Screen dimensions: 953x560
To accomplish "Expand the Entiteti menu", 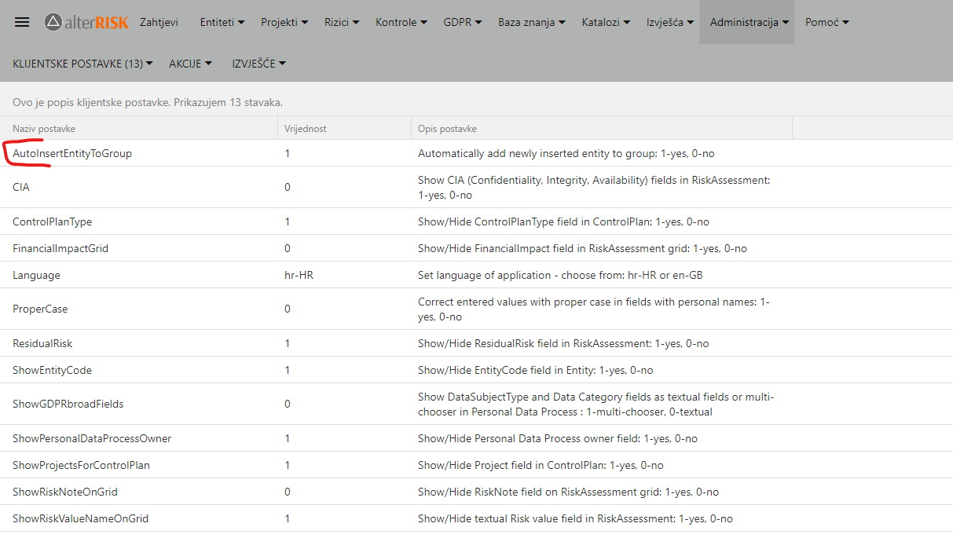I will [222, 22].
